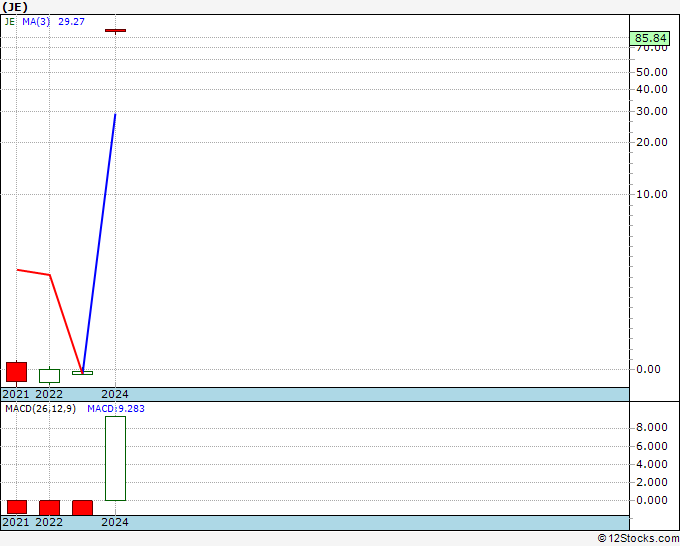Click the 20.00 price axis label
Screen dimensions: 680x546
pos(651,142)
